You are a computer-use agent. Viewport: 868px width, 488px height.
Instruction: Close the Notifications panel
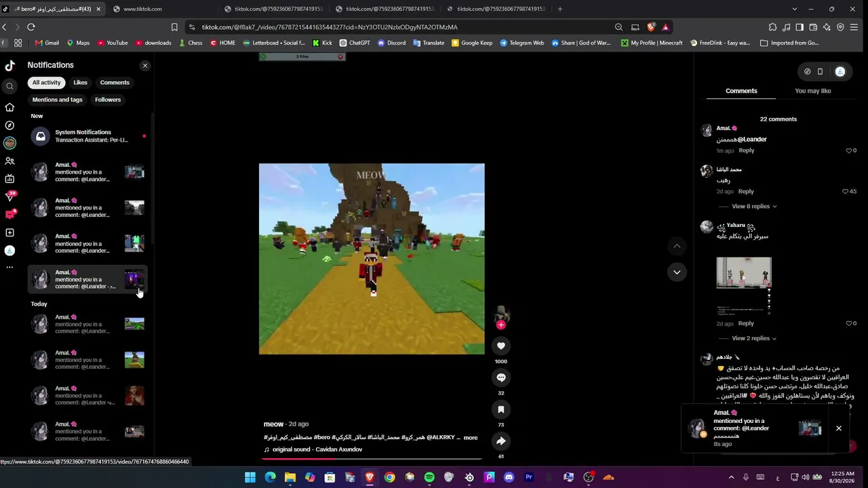(x=145, y=66)
